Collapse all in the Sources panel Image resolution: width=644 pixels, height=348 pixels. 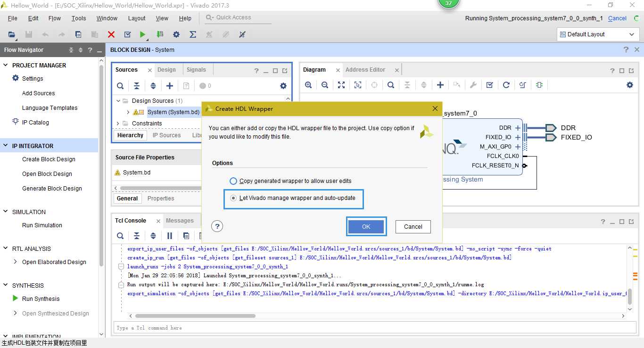tap(137, 86)
